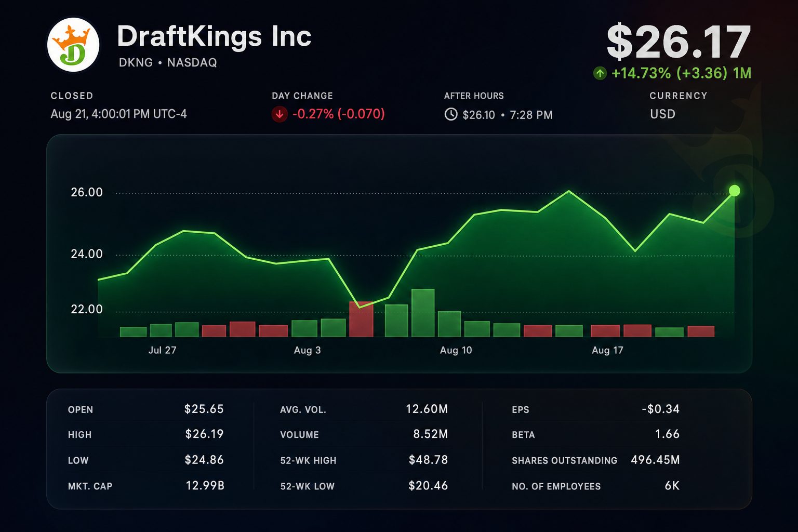Click the $26.17 current price

[x=679, y=42]
